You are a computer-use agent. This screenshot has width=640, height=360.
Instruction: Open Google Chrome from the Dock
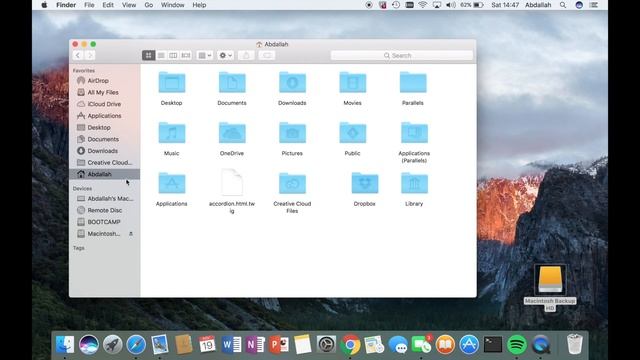pyautogui.click(x=350, y=345)
